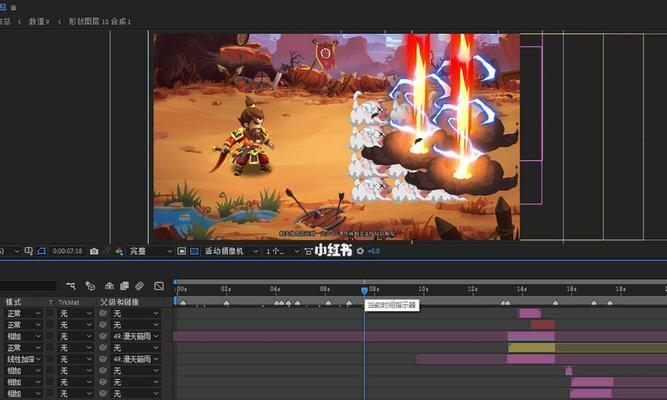Open the composition mini-flowchart icon
This screenshot has width=667, height=400.
[x=71, y=286]
